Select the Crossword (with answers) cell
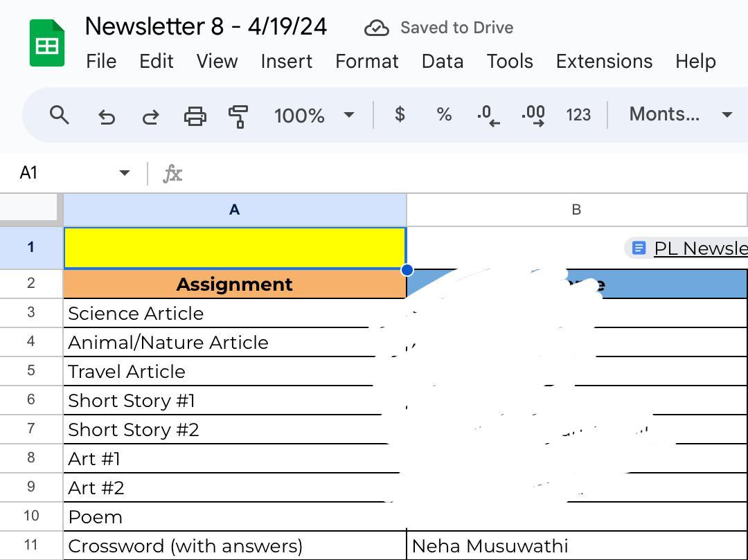This screenshot has height=560, width=748. [x=235, y=545]
